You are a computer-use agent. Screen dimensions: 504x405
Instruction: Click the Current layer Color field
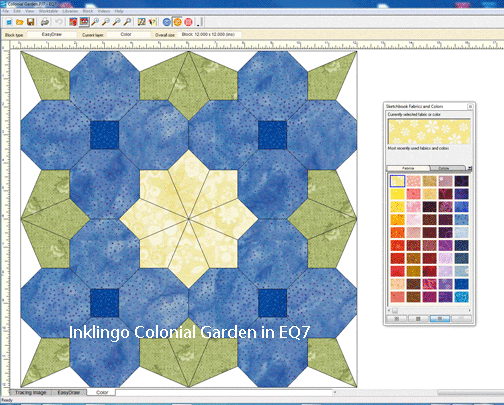click(128, 34)
